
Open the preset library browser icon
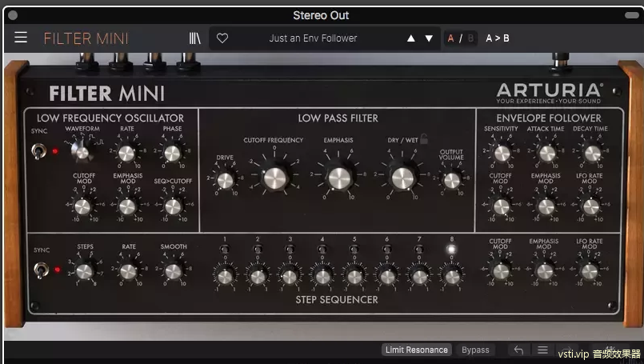point(195,38)
